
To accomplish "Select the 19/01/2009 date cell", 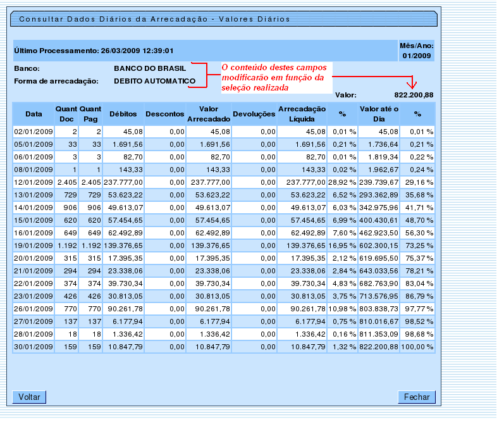I will point(34,245).
